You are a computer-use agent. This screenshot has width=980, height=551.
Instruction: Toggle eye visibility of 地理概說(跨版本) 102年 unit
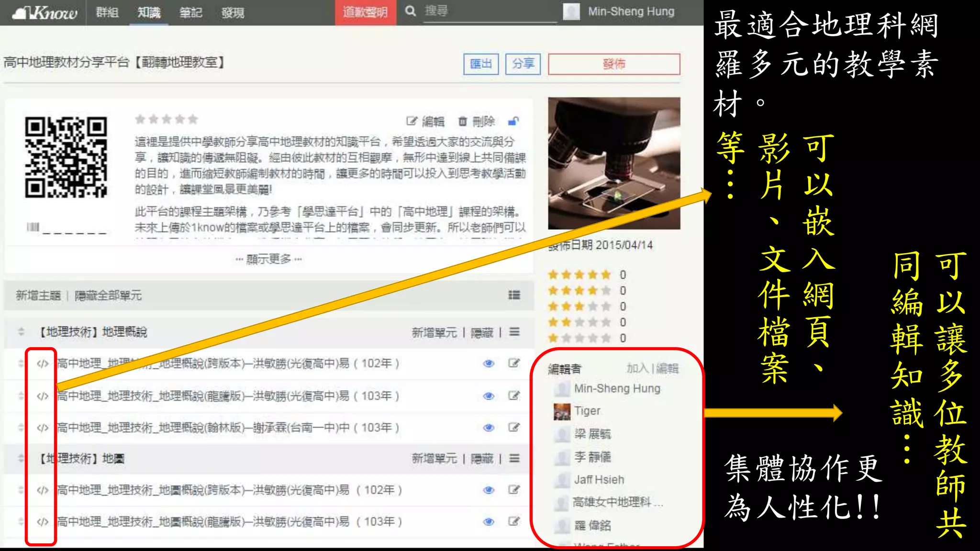489,364
